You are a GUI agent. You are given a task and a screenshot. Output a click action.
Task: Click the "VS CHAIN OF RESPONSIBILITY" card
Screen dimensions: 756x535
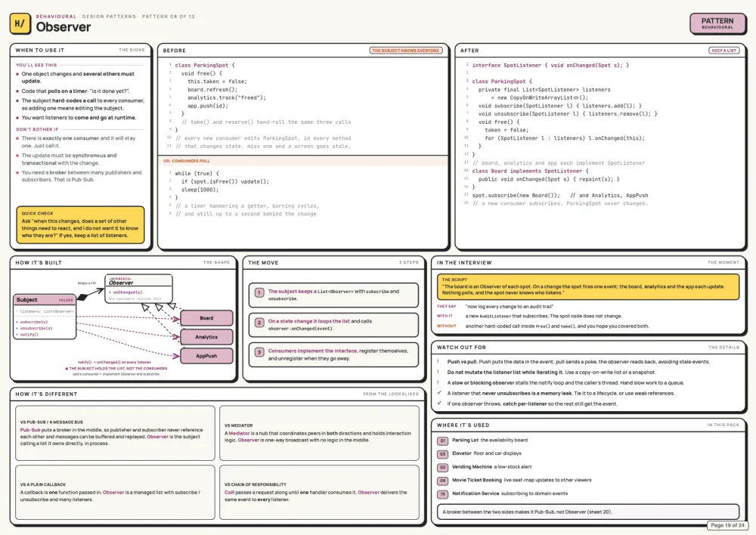click(x=319, y=492)
